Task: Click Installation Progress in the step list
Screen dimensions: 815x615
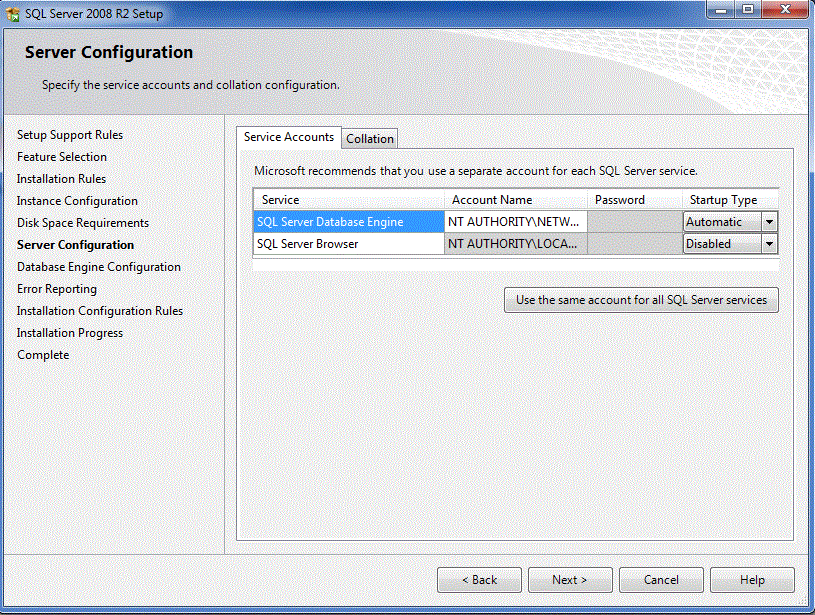Action: [x=70, y=333]
